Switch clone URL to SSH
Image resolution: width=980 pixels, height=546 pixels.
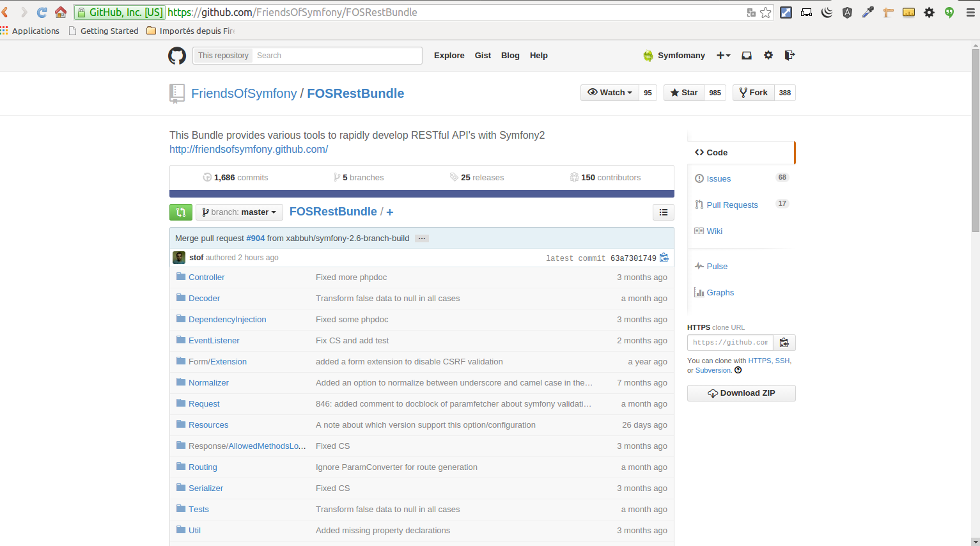(x=782, y=361)
